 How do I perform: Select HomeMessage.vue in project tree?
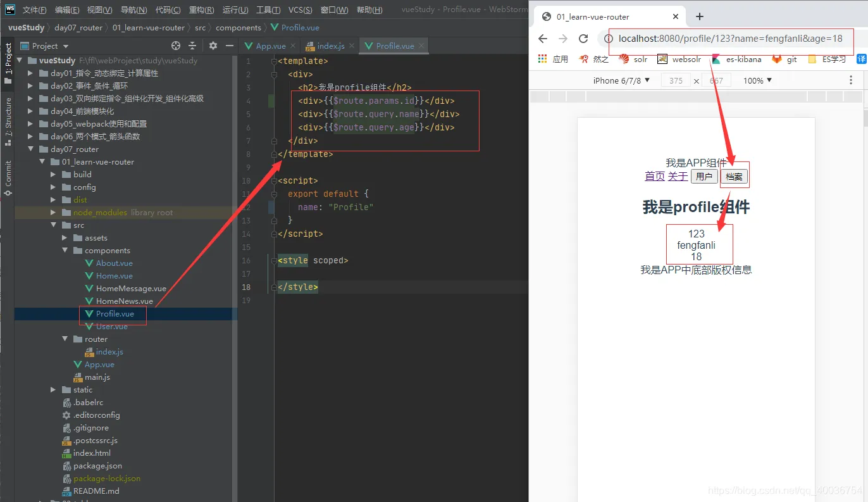pos(131,289)
